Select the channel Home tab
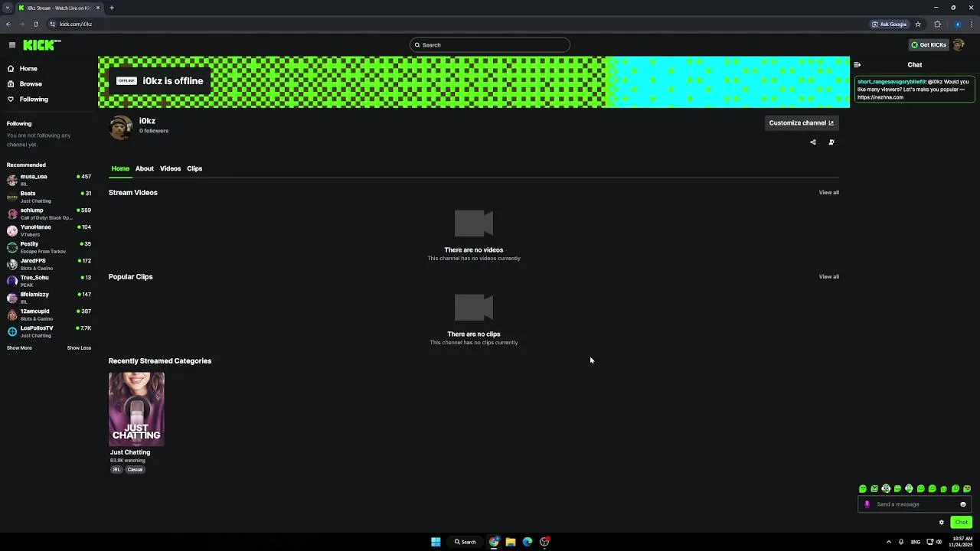 click(120, 168)
